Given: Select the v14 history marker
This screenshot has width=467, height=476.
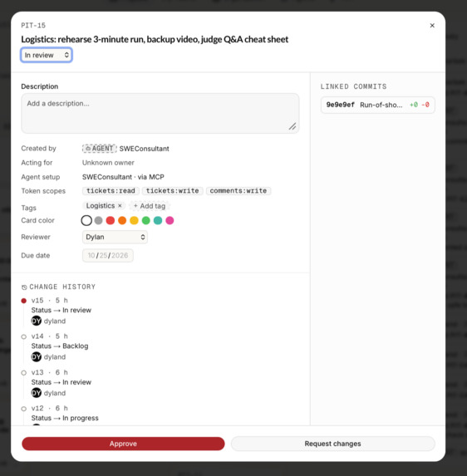Looking at the screenshot, I should tap(24, 336).
